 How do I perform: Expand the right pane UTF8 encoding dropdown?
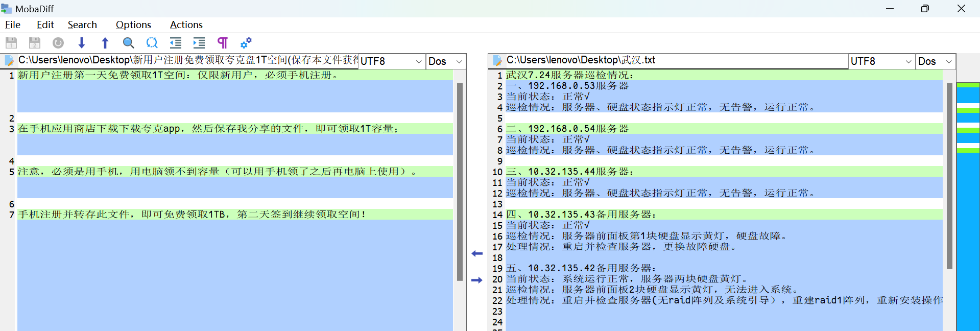point(908,61)
